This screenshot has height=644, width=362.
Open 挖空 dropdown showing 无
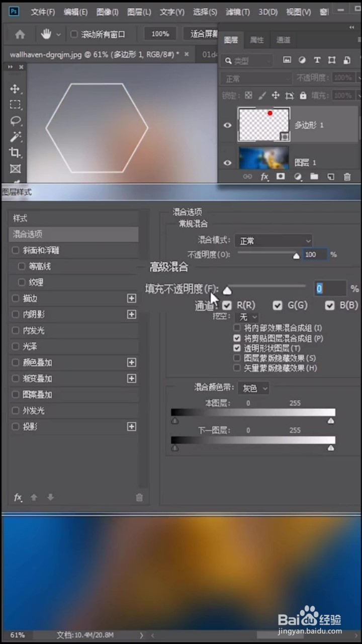pos(247,317)
